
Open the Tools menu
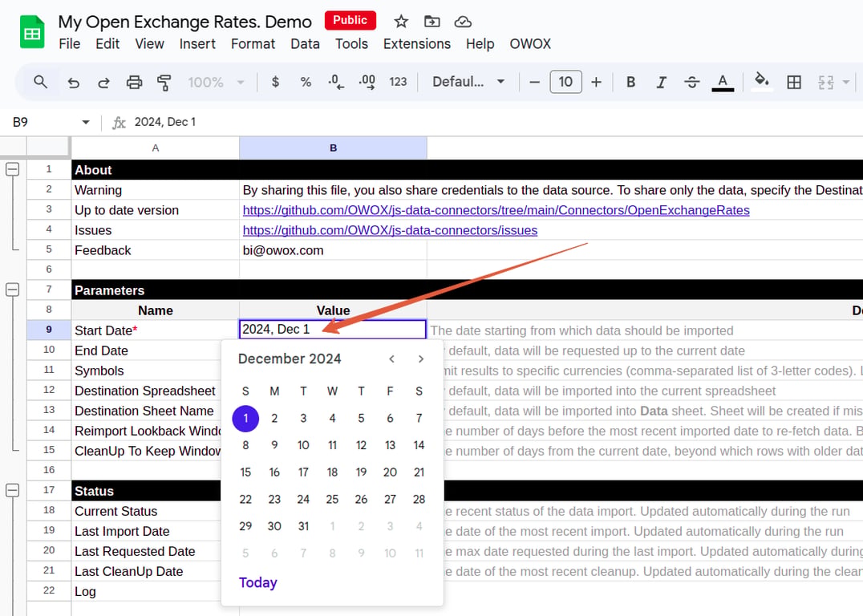coord(351,44)
